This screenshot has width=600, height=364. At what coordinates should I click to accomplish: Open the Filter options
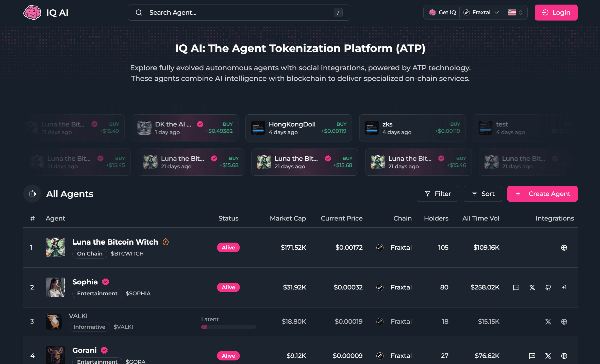click(x=437, y=194)
